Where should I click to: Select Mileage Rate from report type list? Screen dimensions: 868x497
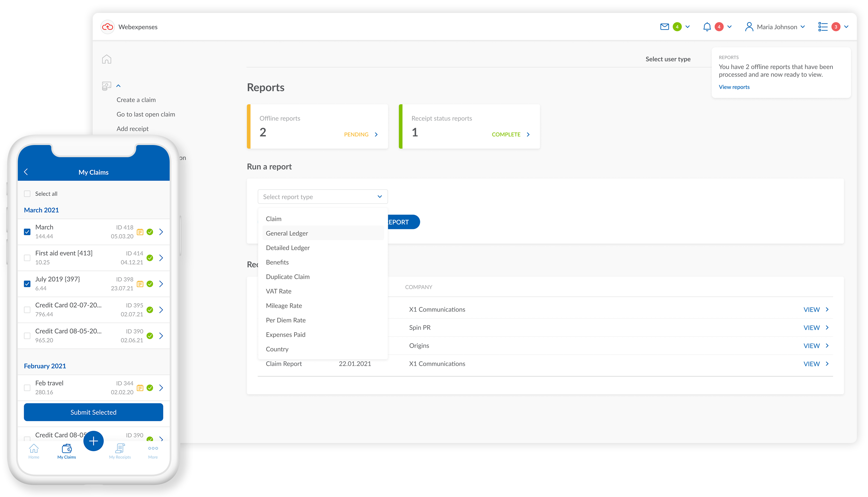tap(284, 305)
